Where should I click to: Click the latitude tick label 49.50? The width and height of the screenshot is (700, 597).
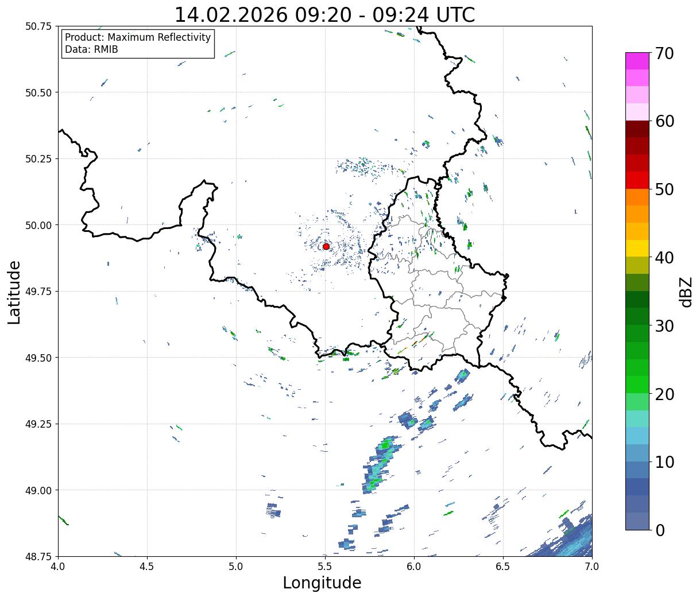pos(38,358)
